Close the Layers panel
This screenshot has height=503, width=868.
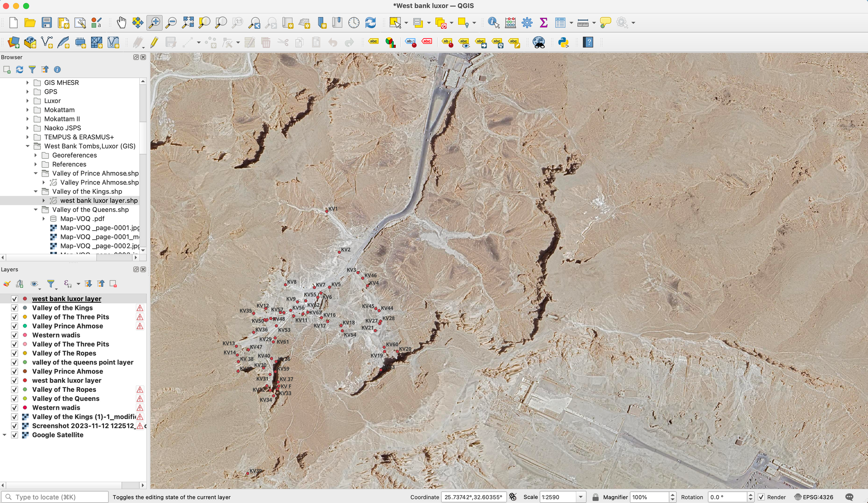coord(143,269)
